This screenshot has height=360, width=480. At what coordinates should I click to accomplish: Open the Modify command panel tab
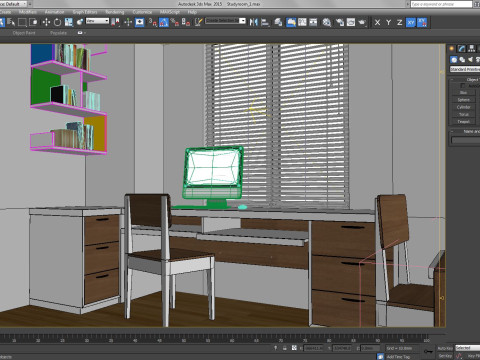462,49
